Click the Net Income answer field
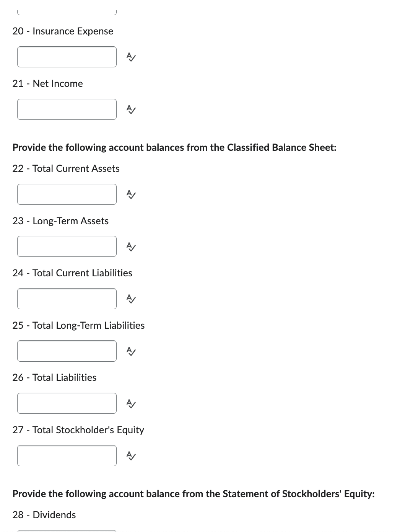 (67, 109)
